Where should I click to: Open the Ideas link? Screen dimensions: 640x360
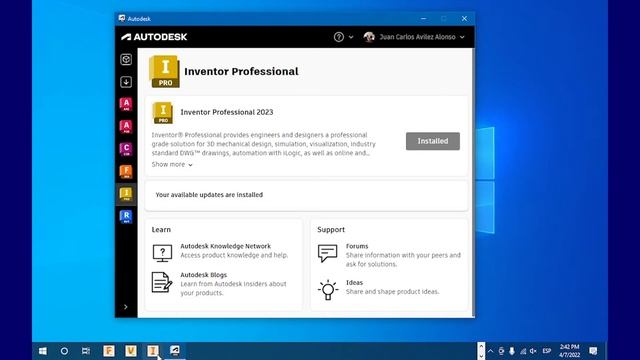(354, 282)
